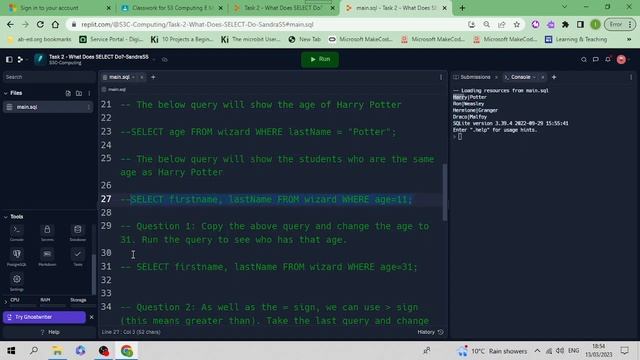Open the chat bubble icon in header
The width and height of the screenshot is (640, 360).
tap(596, 60)
